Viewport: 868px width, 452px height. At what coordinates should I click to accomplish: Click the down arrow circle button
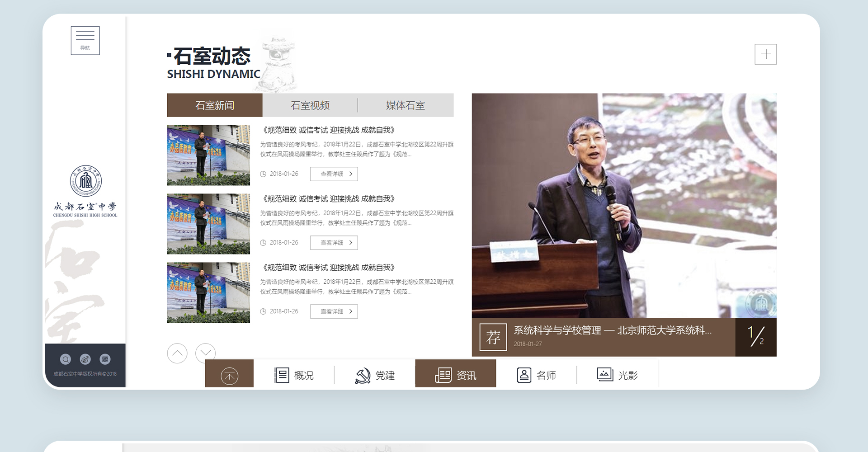(206, 353)
